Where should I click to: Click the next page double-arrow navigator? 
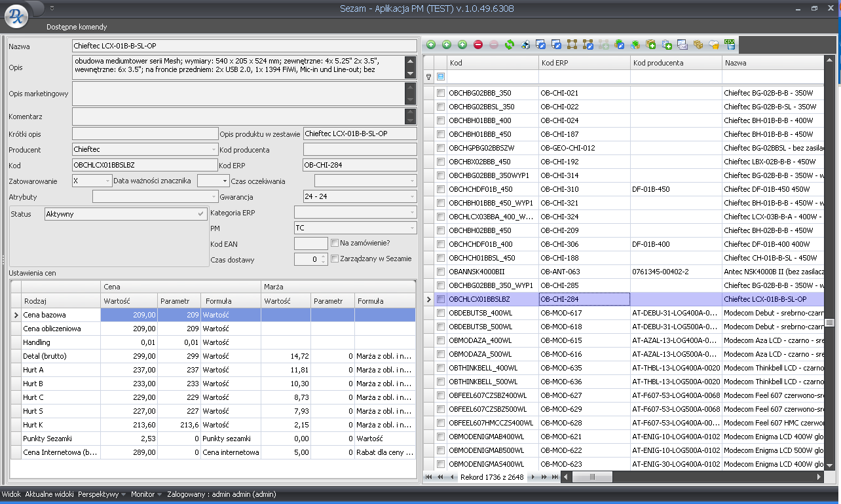544,477
